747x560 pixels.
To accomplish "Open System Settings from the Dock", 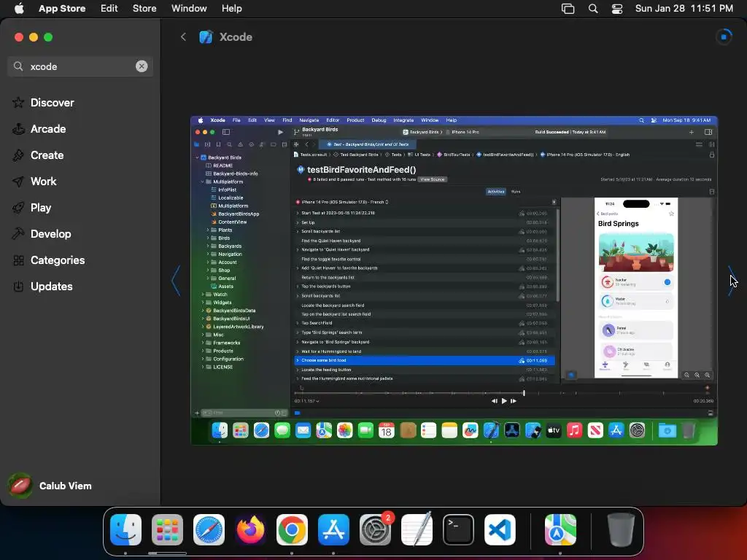I will (376, 529).
